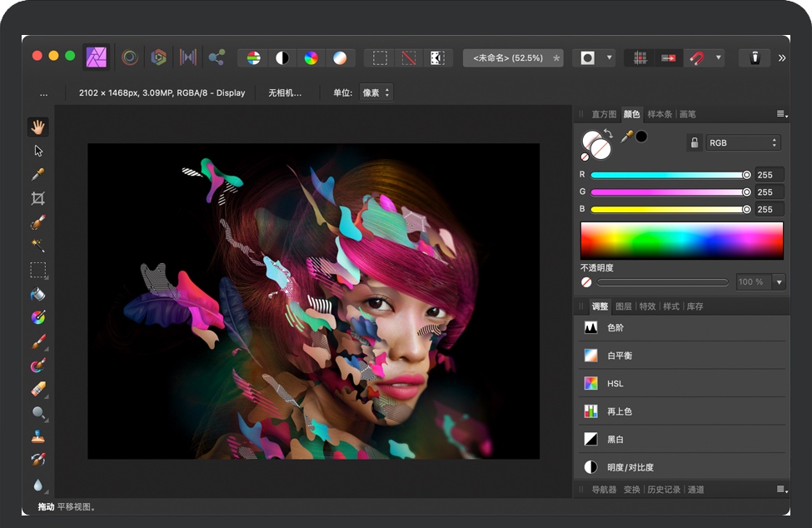The image size is (812, 528).
Task: Switch to the 图层 tab
Action: pos(623,306)
